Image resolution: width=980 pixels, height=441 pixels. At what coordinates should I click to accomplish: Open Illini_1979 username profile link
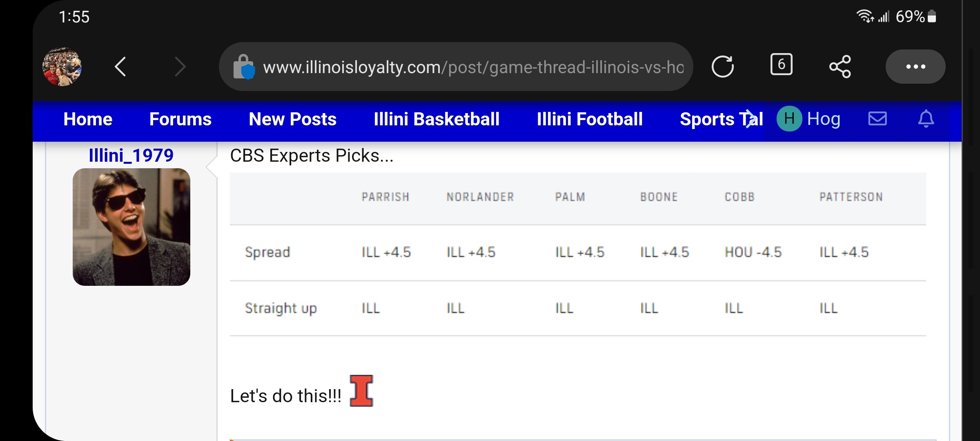pyautogui.click(x=131, y=156)
